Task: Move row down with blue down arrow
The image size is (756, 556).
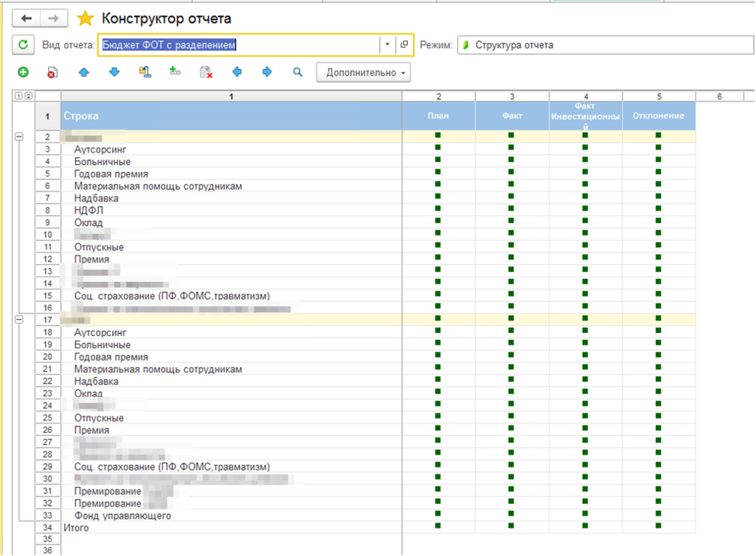Action: tap(115, 72)
